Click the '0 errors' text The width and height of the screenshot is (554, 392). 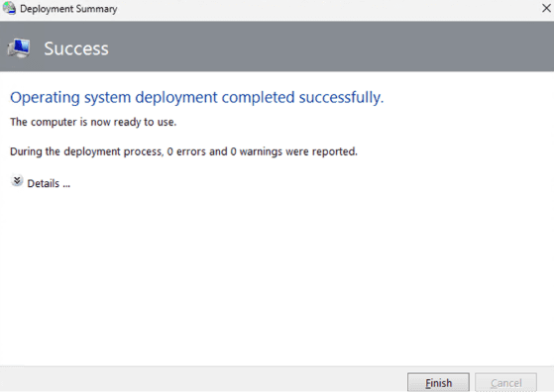186,151
